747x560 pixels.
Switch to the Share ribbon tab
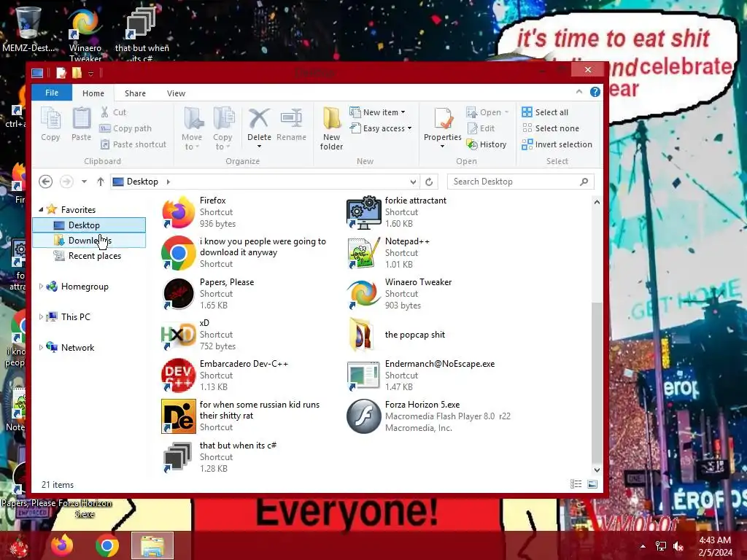pyautogui.click(x=135, y=93)
